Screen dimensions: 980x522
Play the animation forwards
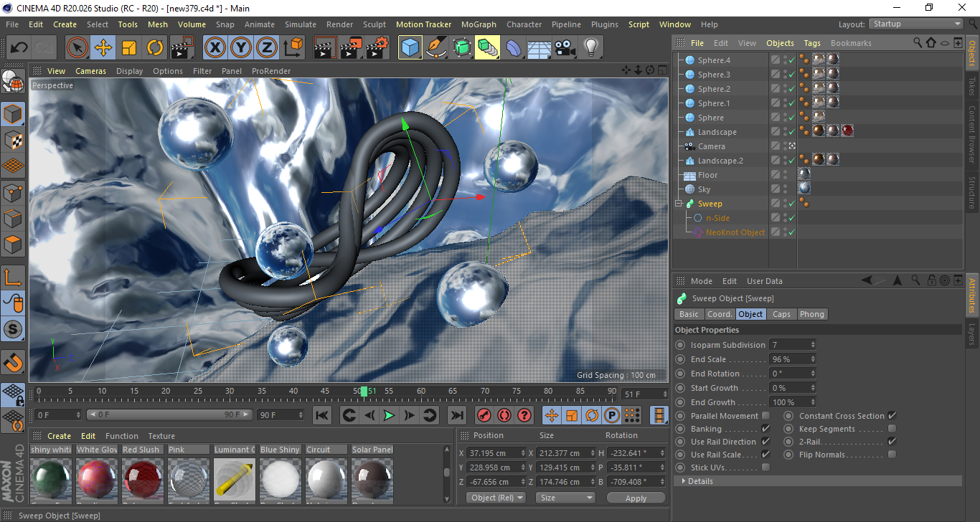pos(389,415)
